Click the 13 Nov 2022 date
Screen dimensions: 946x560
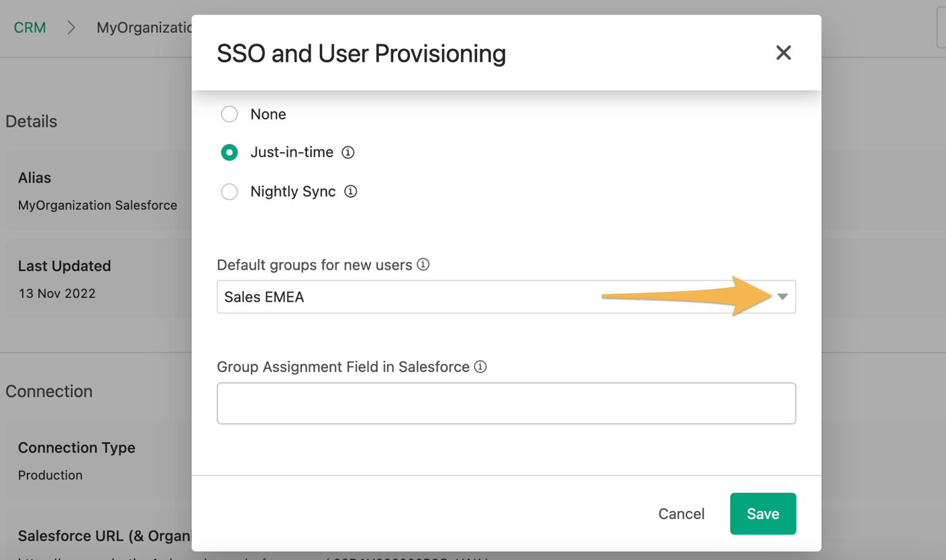[57, 293]
